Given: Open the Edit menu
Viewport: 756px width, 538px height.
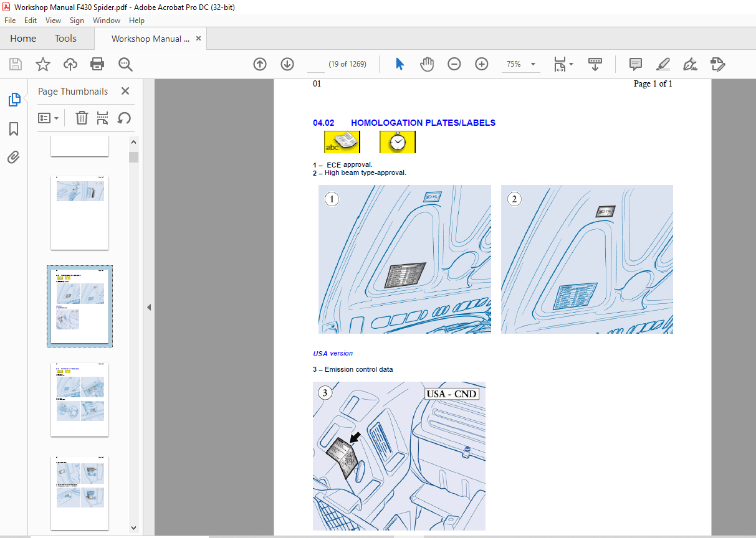Looking at the screenshot, I should pyautogui.click(x=31, y=21).
